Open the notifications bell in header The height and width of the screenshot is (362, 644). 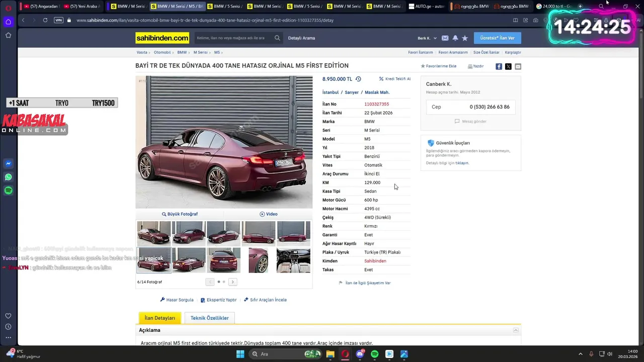(455, 38)
